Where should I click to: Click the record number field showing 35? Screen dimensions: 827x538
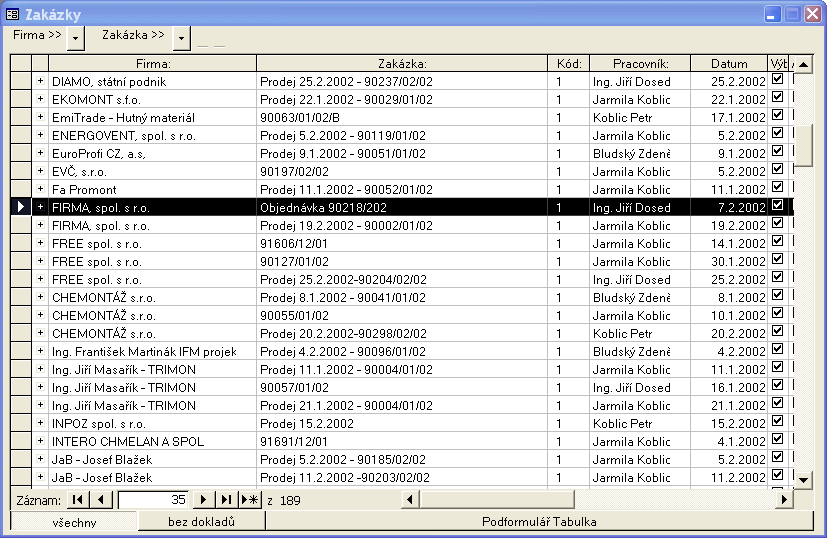tap(153, 499)
